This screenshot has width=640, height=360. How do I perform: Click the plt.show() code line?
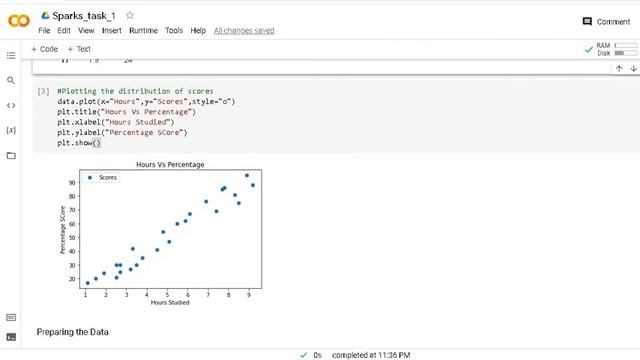[79, 143]
